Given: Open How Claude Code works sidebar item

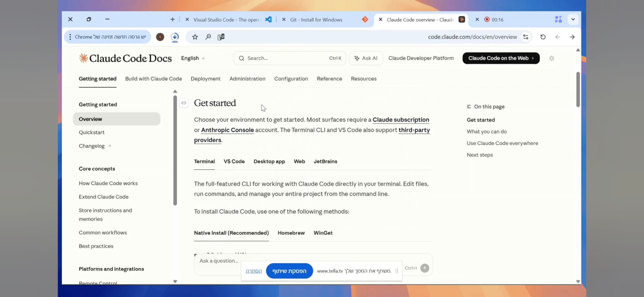Looking at the screenshot, I should 108,183.
